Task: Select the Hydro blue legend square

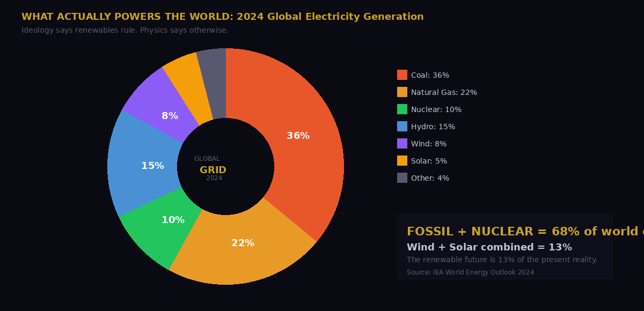Action: pos(400,127)
